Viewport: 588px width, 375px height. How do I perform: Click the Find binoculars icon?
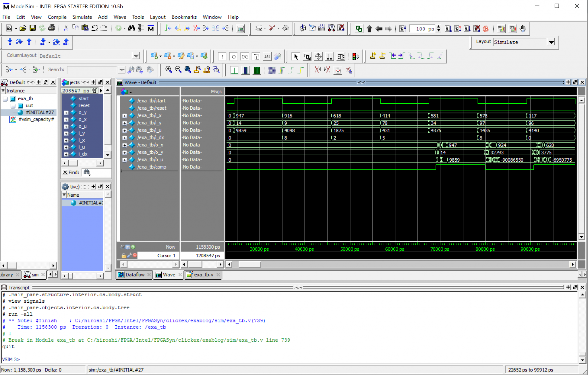click(131, 28)
